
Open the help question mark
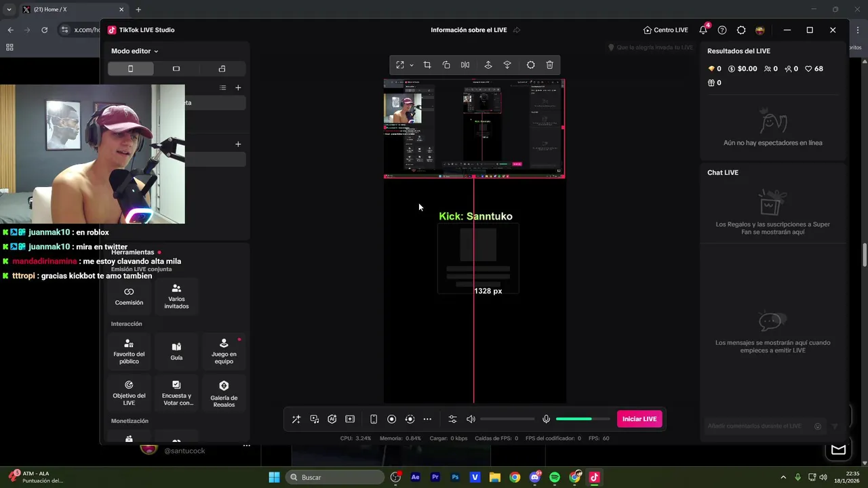pyautogui.click(x=722, y=30)
